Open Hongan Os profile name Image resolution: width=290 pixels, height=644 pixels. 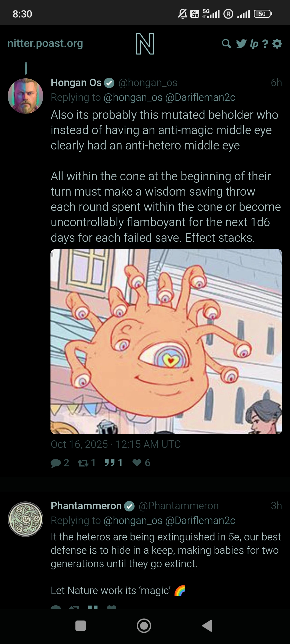click(x=76, y=83)
